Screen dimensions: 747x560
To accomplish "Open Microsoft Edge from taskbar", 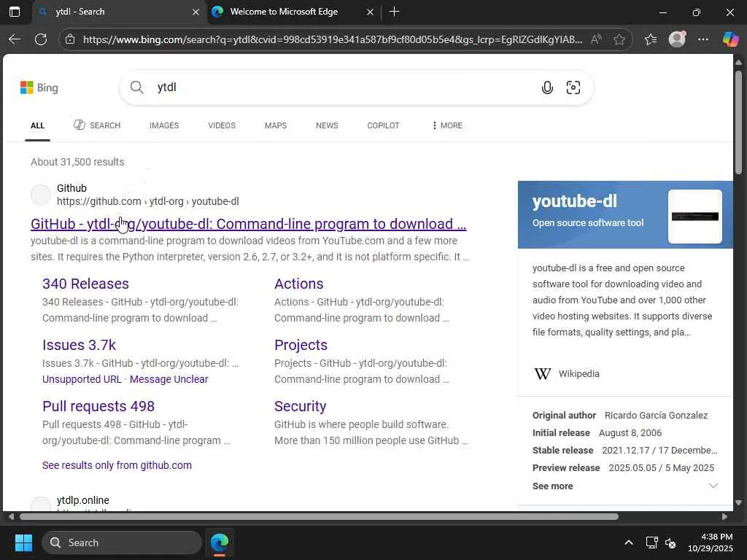I will pos(220,542).
